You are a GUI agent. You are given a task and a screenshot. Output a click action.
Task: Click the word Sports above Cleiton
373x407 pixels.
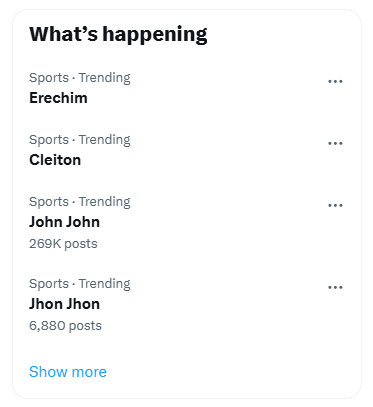(49, 140)
